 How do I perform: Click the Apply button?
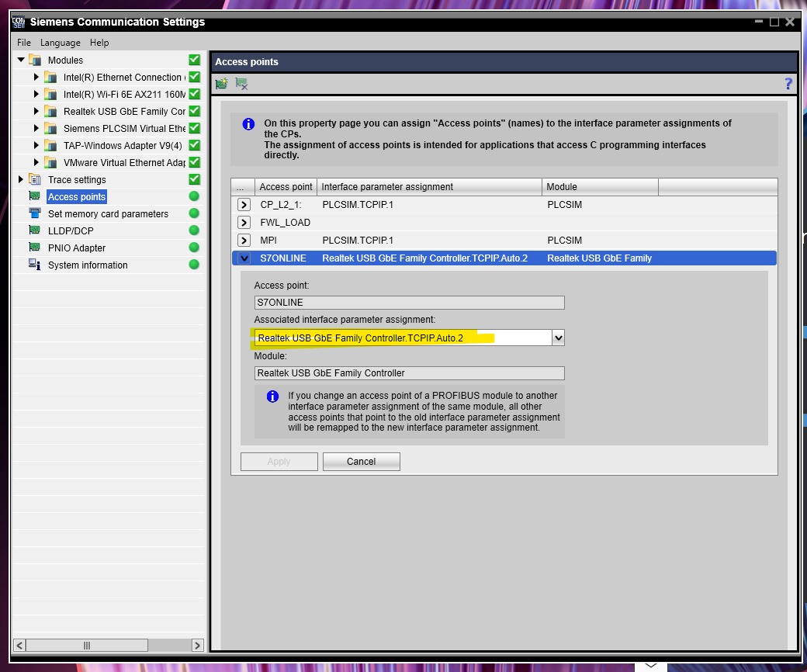pos(279,462)
